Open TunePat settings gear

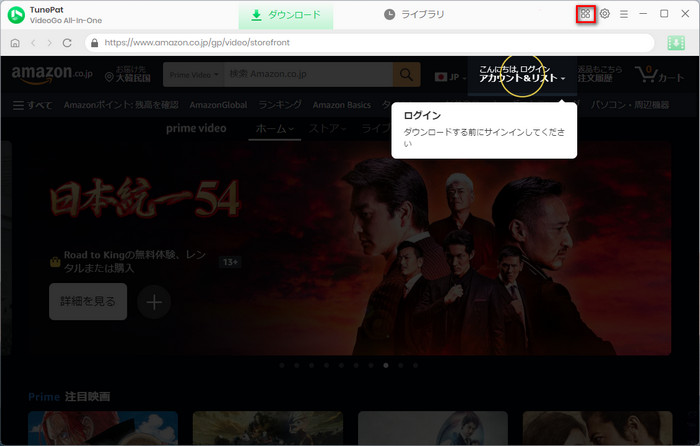click(604, 14)
